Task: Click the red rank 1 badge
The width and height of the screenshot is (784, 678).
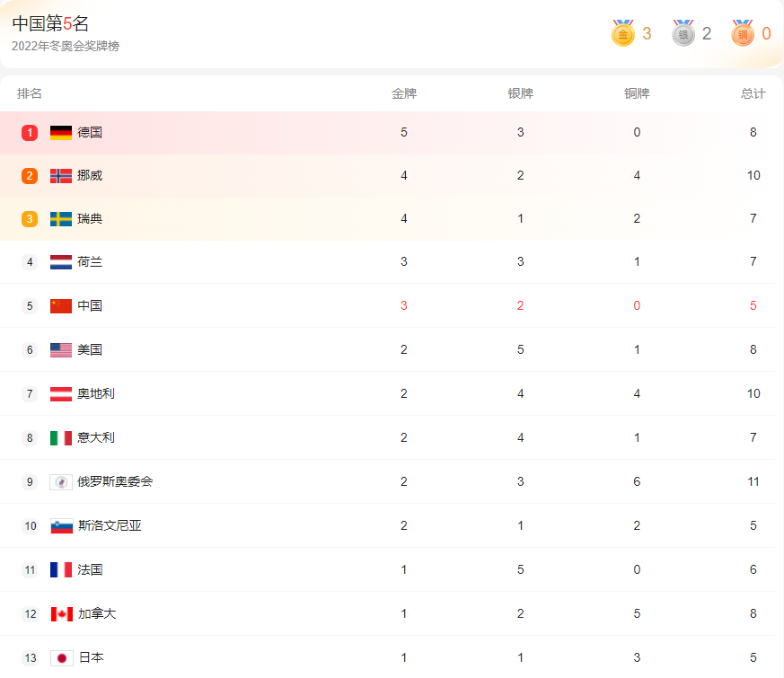Action: (30, 133)
